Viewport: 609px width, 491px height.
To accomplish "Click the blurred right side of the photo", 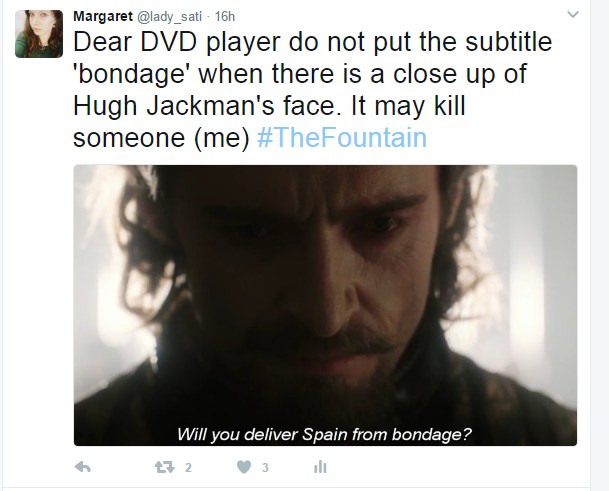I will (x=536, y=272).
